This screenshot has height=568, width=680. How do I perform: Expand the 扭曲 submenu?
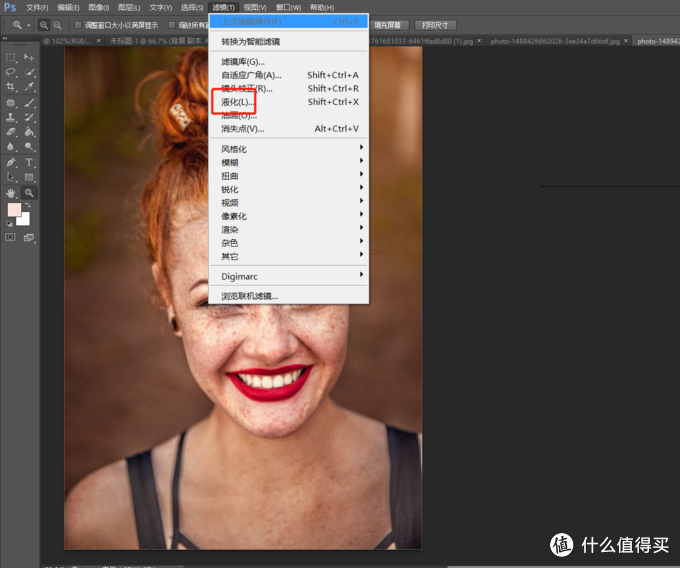click(289, 176)
